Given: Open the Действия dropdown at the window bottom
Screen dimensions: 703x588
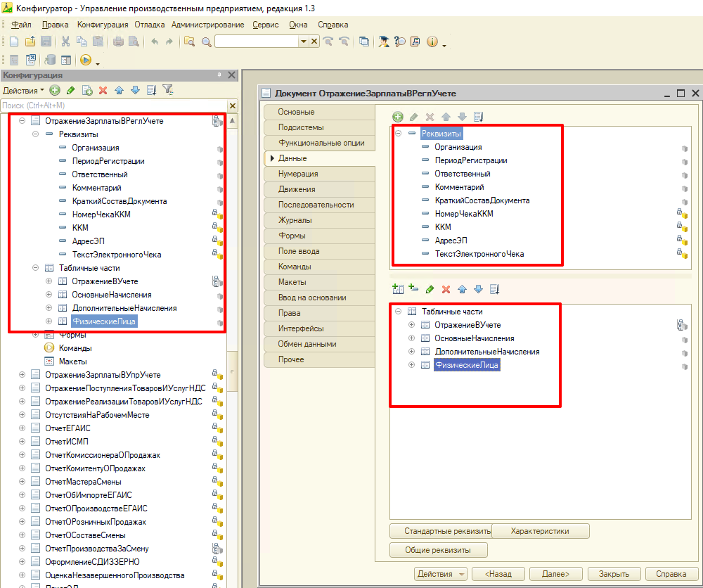Looking at the screenshot, I should point(441,574).
